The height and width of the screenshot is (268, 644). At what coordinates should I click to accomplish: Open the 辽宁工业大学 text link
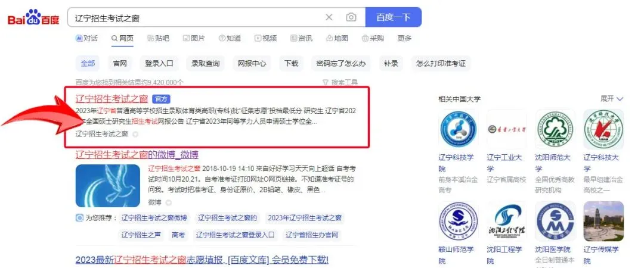[504, 163]
